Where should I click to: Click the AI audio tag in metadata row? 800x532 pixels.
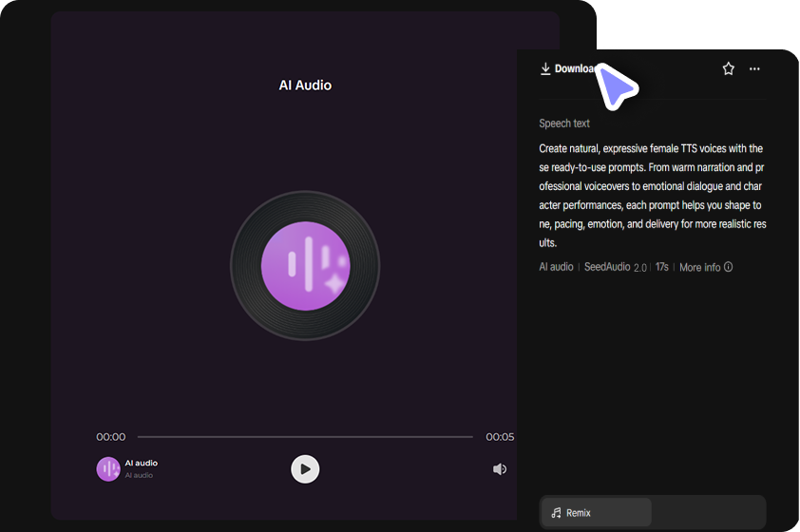point(556,267)
